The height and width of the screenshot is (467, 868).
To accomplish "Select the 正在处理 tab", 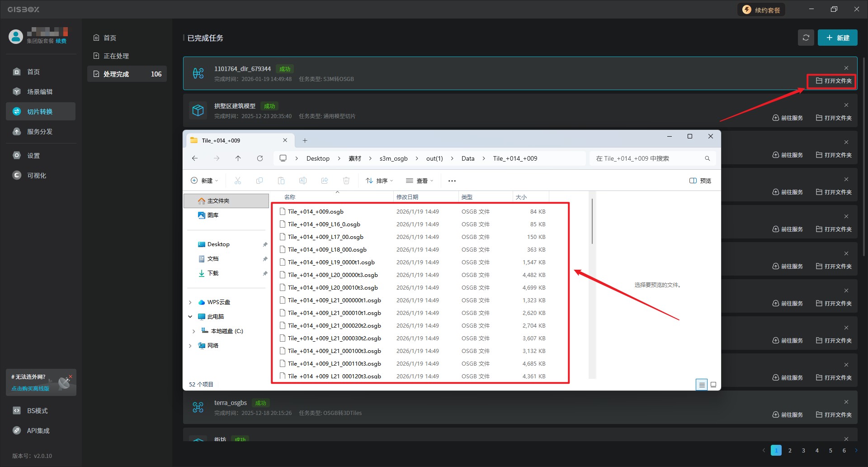I will click(x=116, y=56).
